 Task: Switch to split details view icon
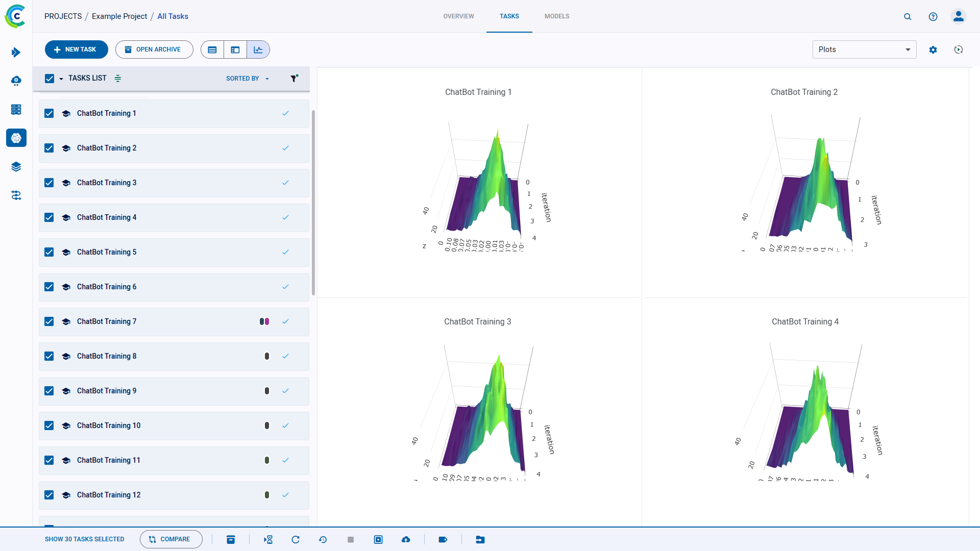(x=235, y=49)
